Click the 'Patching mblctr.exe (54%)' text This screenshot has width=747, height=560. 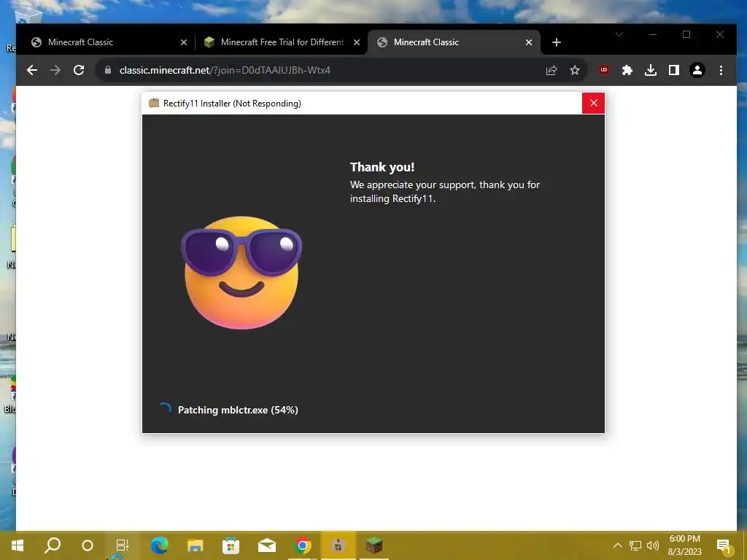click(238, 410)
